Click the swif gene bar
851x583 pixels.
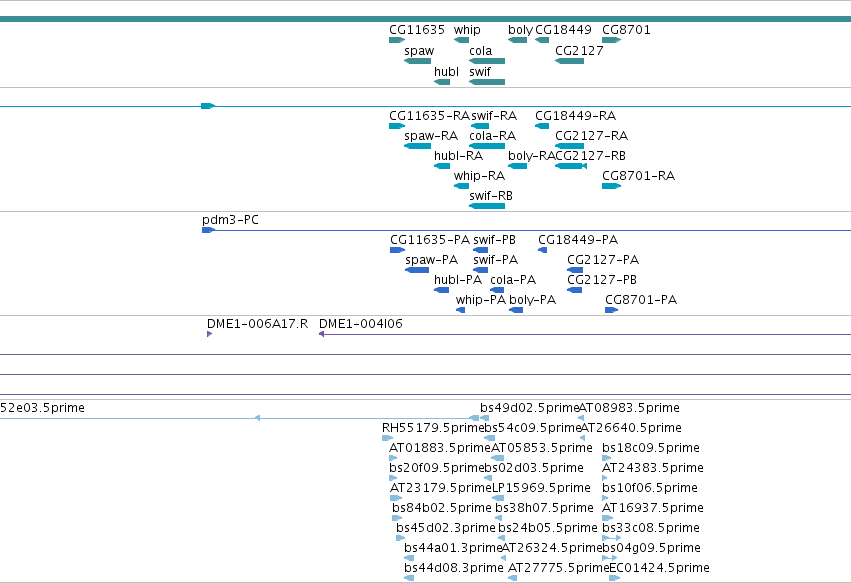[x=487, y=82]
